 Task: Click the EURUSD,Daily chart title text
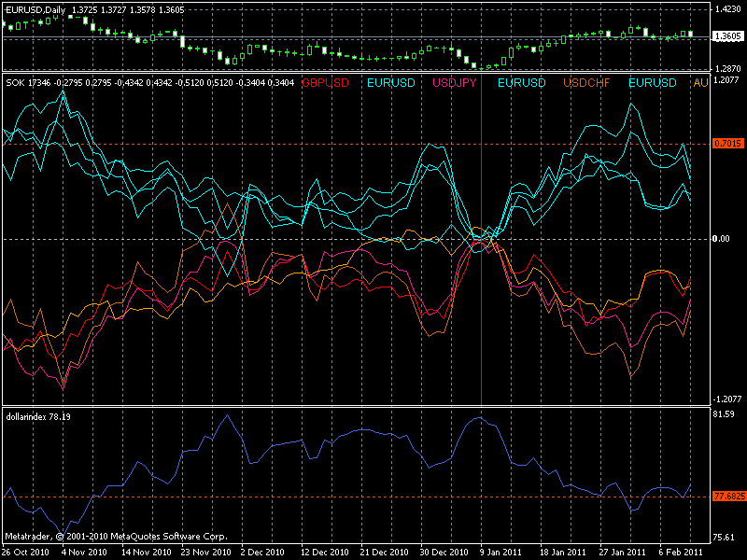click(x=35, y=9)
